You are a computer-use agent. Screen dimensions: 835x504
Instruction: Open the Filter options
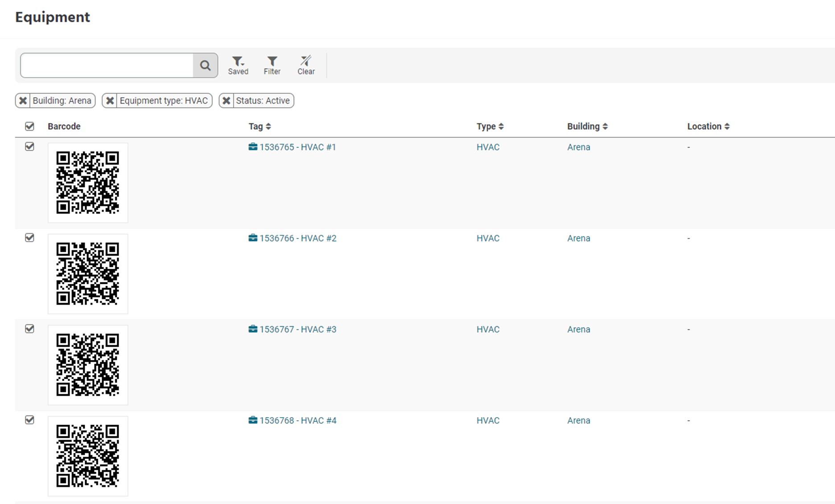tap(272, 66)
